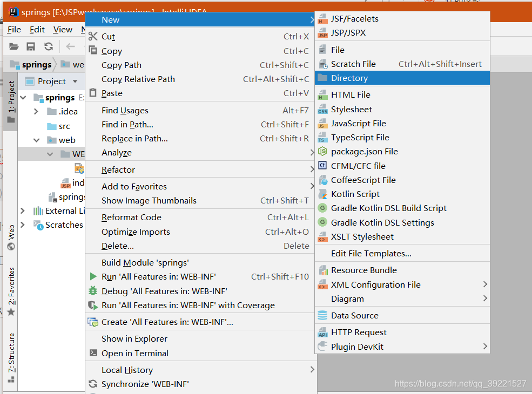
Task: Click the Kotlin Script icon
Action: point(322,194)
